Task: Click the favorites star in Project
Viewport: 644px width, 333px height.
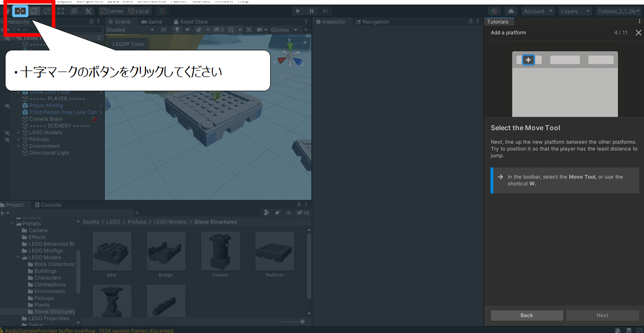Action: pos(288,213)
